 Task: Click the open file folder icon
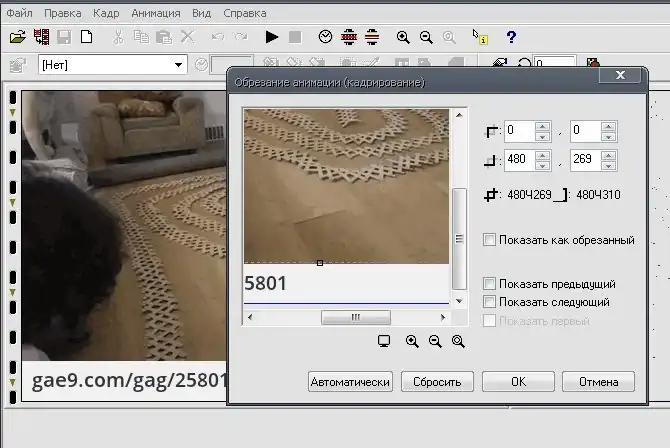17,37
